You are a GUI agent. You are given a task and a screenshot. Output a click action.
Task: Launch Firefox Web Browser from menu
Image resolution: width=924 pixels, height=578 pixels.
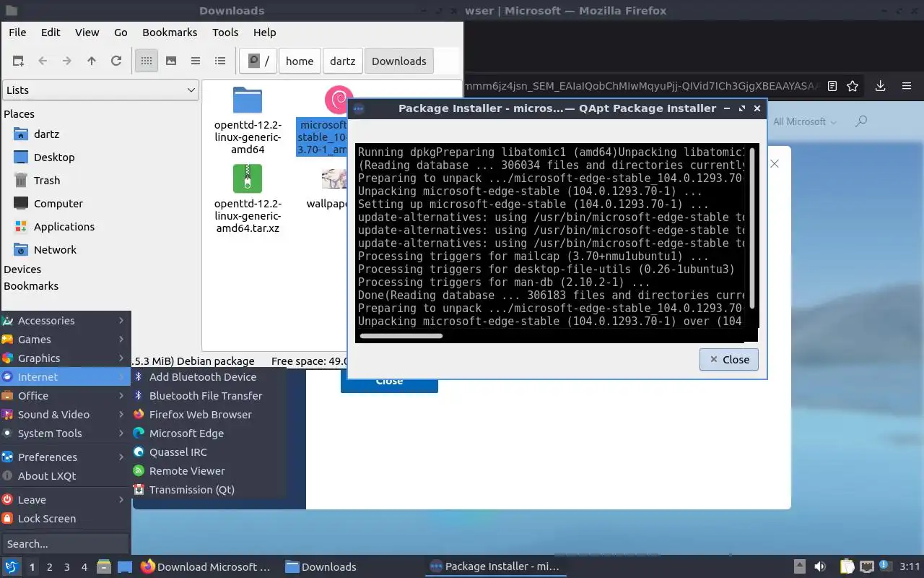coord(209,414)
